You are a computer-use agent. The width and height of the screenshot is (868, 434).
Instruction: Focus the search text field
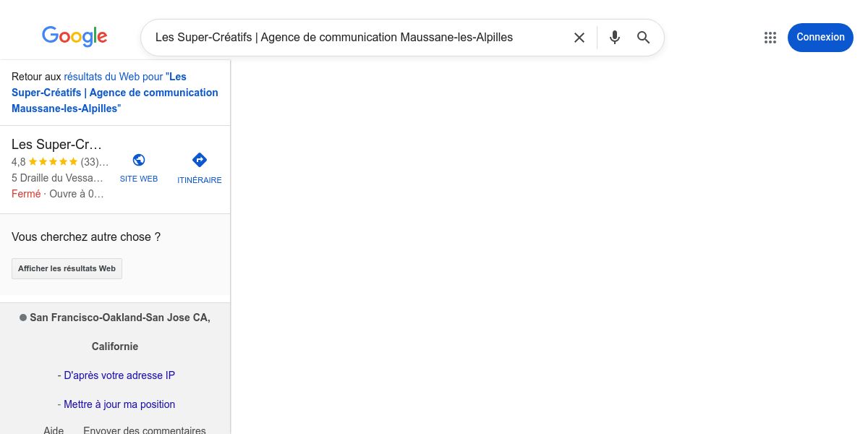click(358, 38)
